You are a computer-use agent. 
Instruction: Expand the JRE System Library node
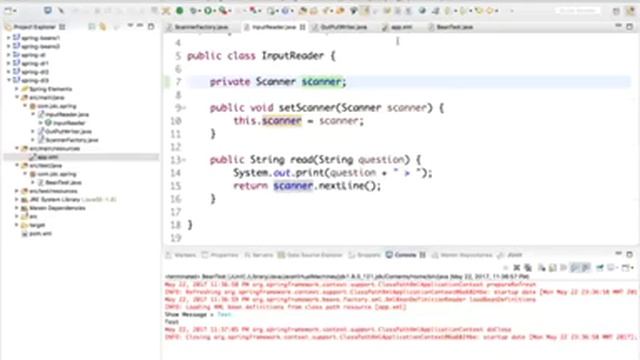[x=17, y=199]
